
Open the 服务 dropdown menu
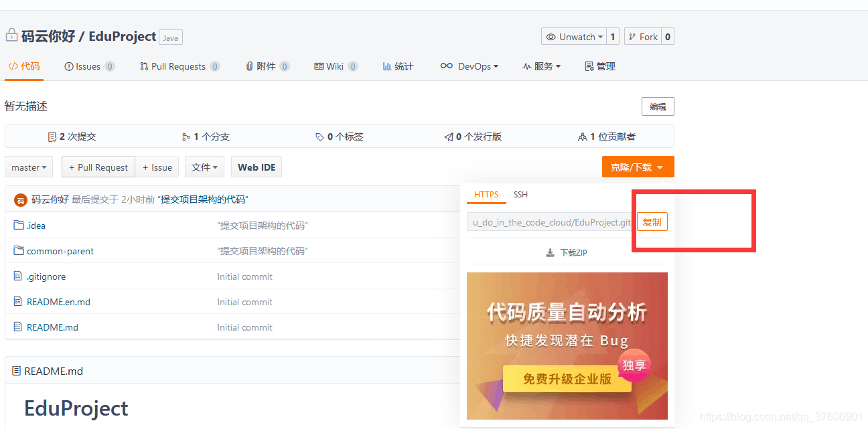coord(541,66)
